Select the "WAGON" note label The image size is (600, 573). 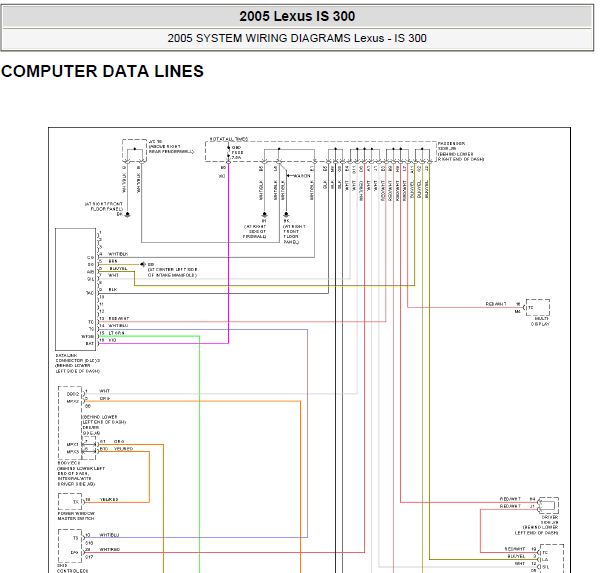[302, 176]
